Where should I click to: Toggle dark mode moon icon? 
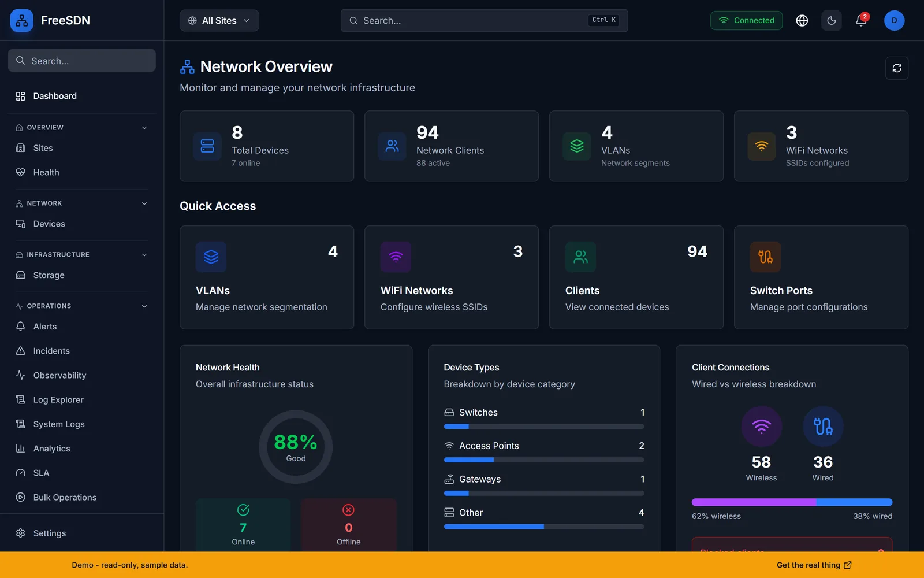click(832, 21)
